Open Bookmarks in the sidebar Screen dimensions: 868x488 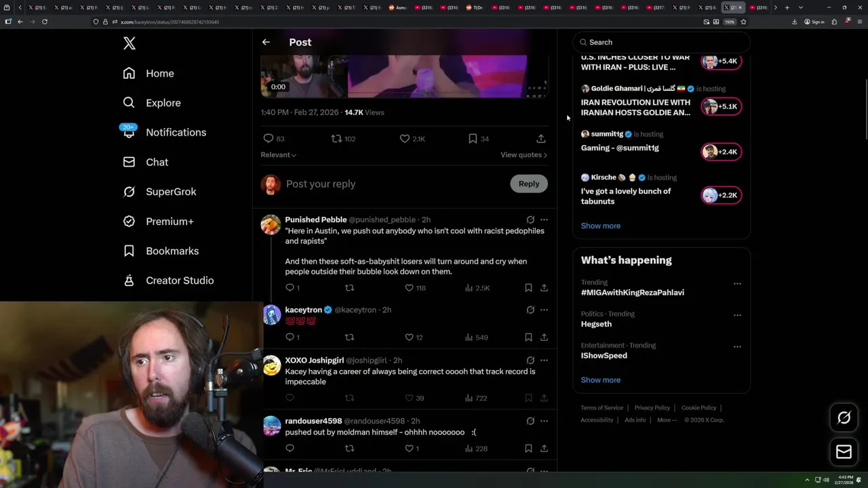point(161,251)
